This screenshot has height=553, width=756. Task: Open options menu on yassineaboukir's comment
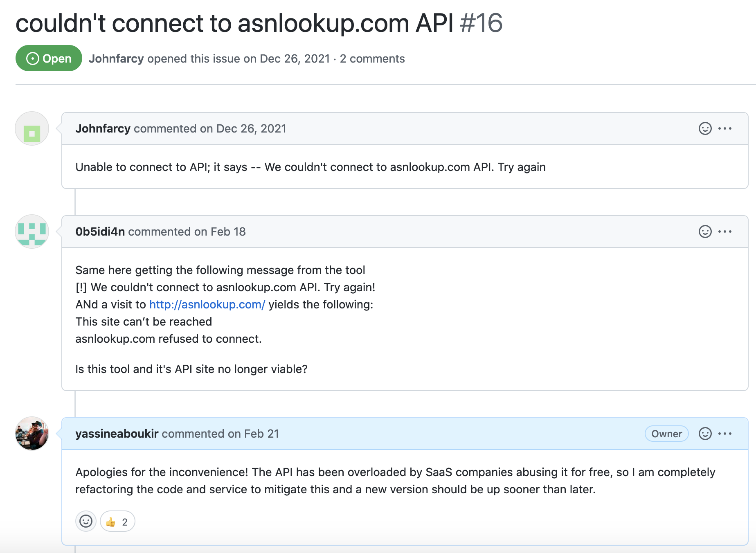point(725,434)
